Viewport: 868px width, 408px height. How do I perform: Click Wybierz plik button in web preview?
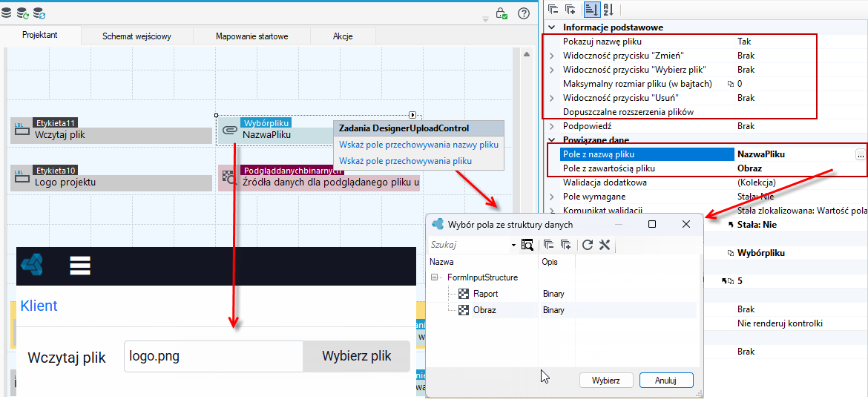357,356
